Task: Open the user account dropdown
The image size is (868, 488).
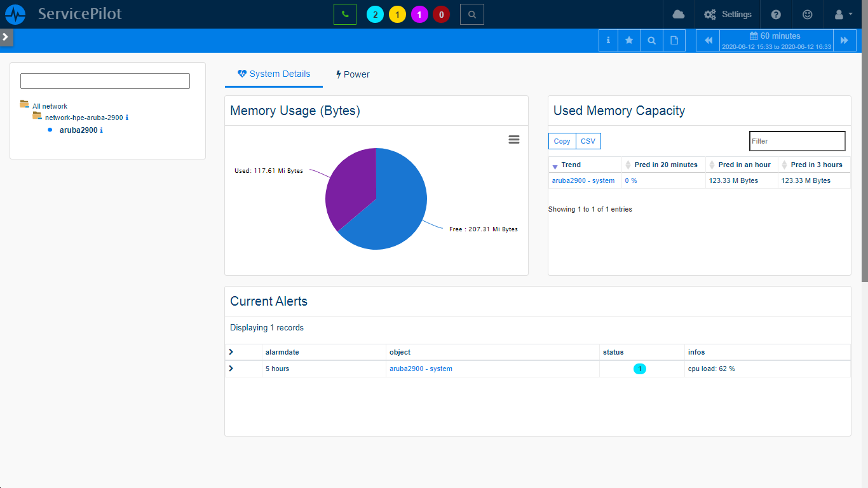Action: pos(842,15)
